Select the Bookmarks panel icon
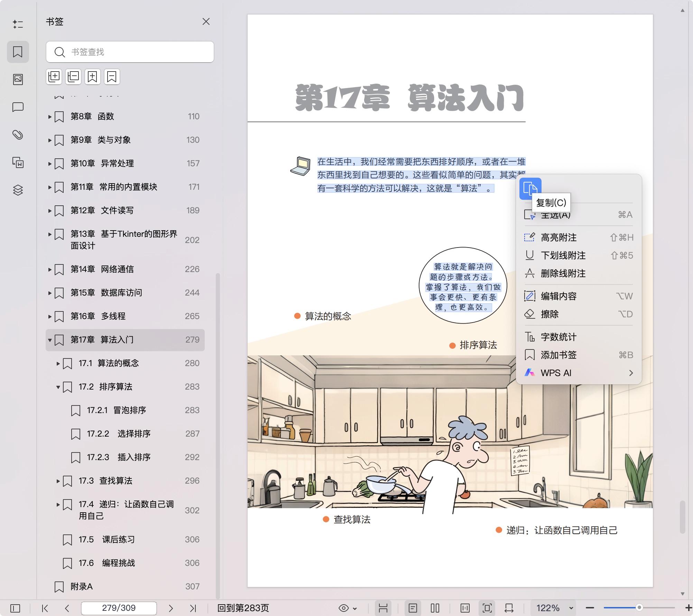 click(18, 52)
